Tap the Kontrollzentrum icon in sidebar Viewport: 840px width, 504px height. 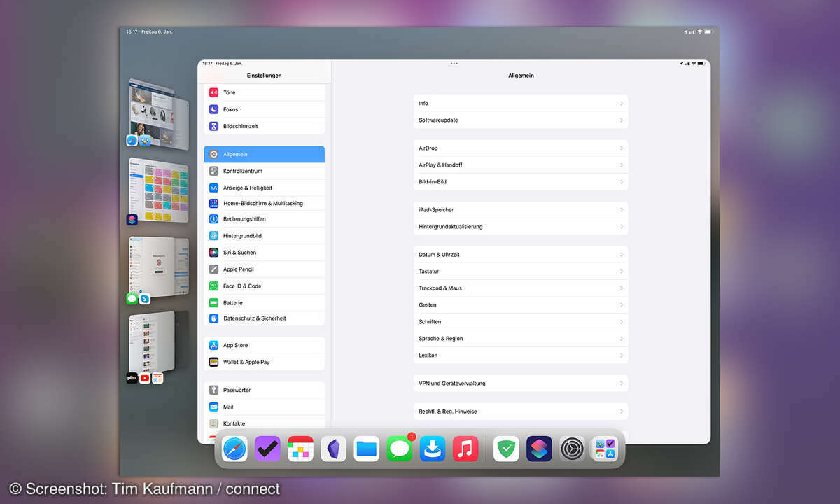coord(213,171)
